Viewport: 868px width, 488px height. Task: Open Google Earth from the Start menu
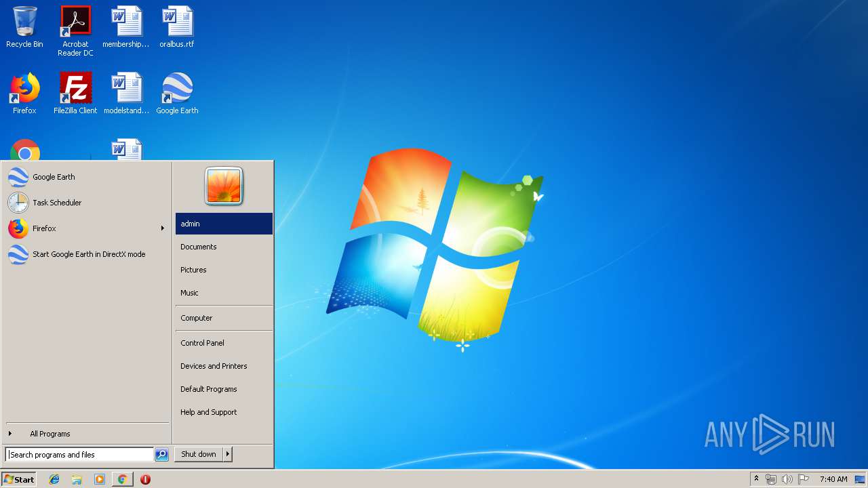(86, 177)
